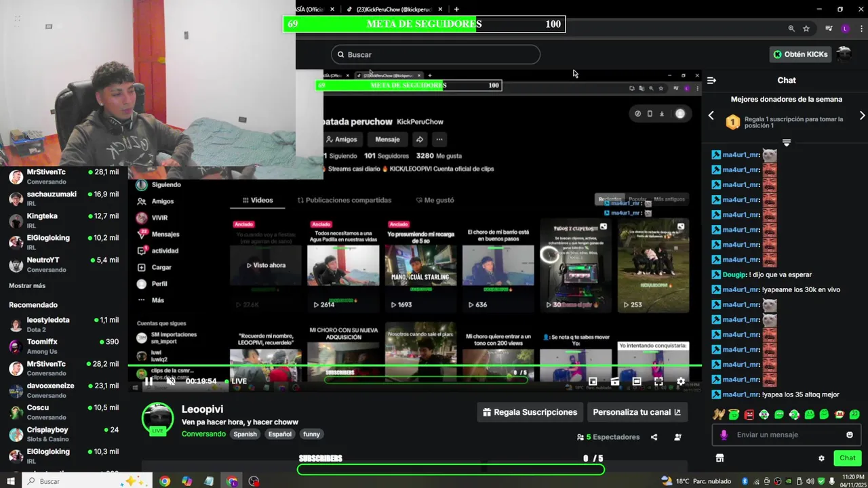Open Chrome from the Windows taskbar
The image size is (868, 488).
point(165,481)
